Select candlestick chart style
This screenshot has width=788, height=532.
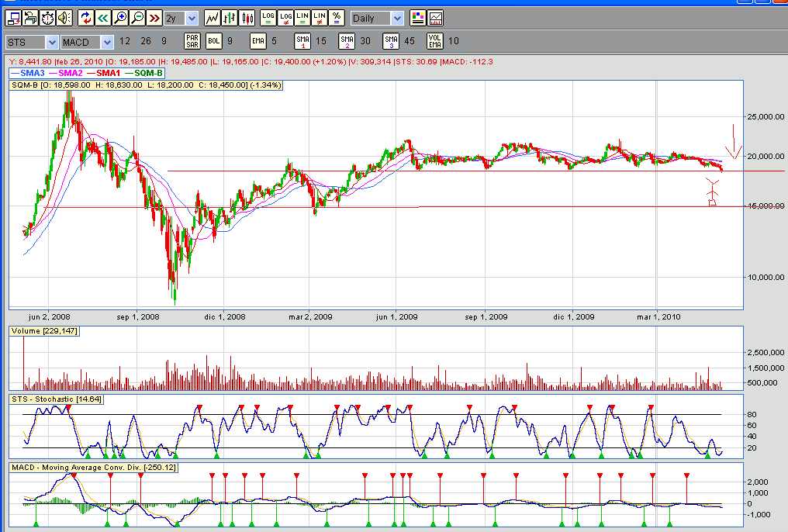[x=247, y=17]
